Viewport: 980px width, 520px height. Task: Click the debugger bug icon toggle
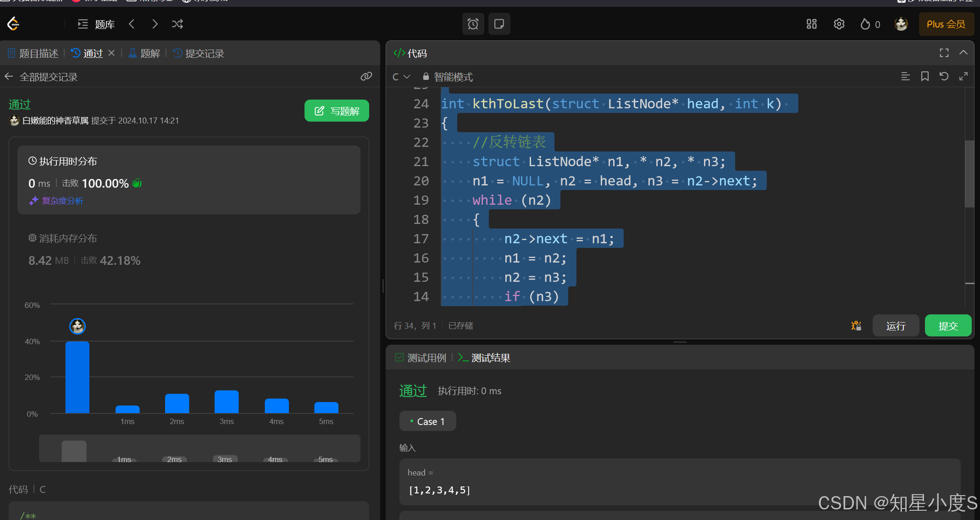point(856,326)
